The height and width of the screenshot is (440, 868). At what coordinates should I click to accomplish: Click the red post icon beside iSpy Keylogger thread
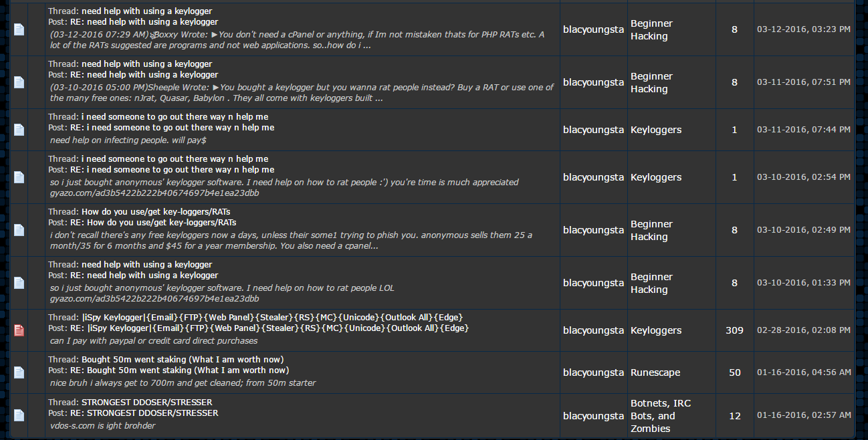click(19, 330)
